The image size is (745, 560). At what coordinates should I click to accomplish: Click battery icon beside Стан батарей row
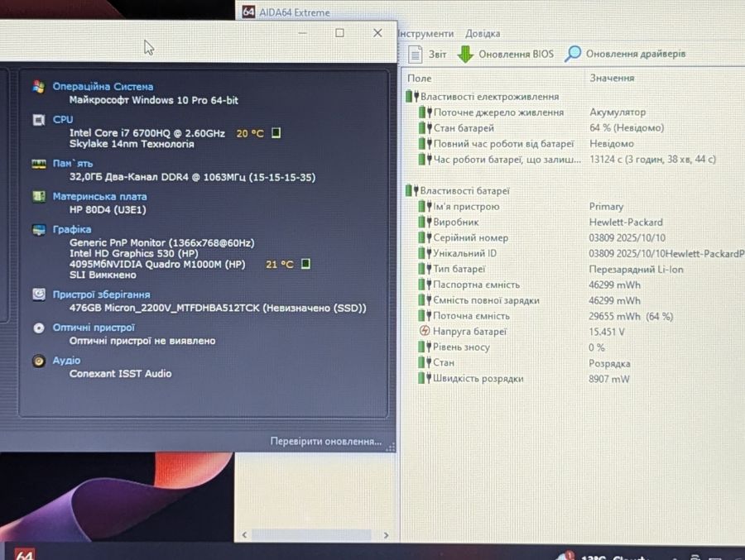[425, 127]
